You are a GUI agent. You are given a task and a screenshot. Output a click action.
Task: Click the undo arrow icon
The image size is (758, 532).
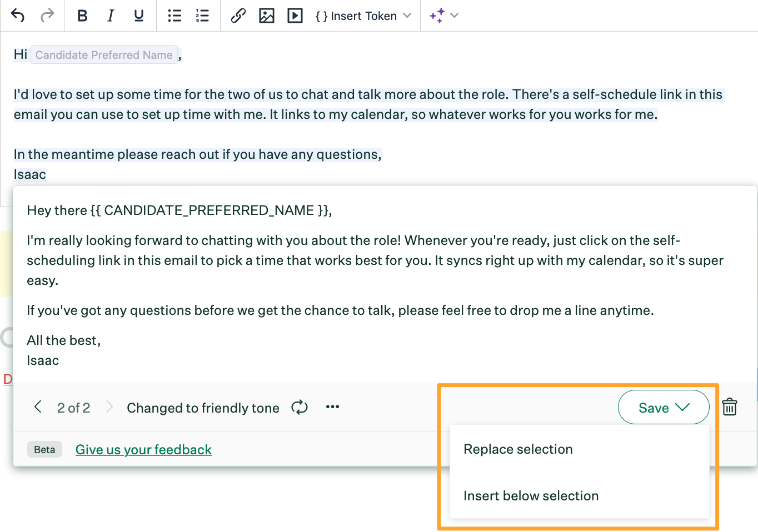[x=18, y=16]
